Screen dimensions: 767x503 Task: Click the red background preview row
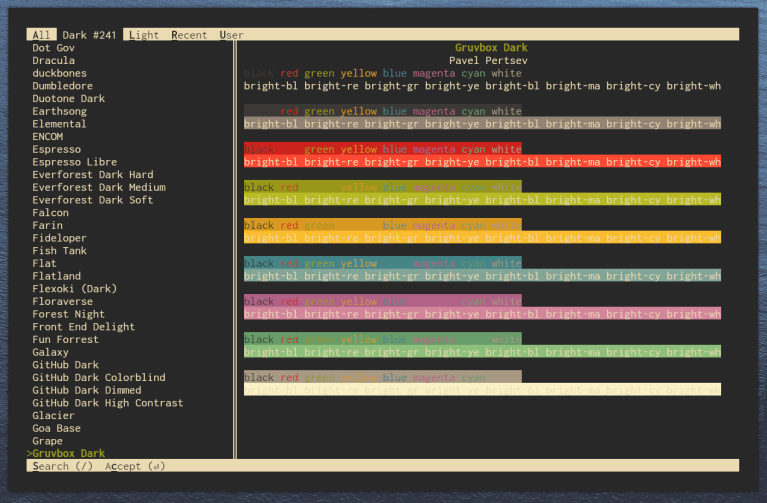tap(383, 149)
